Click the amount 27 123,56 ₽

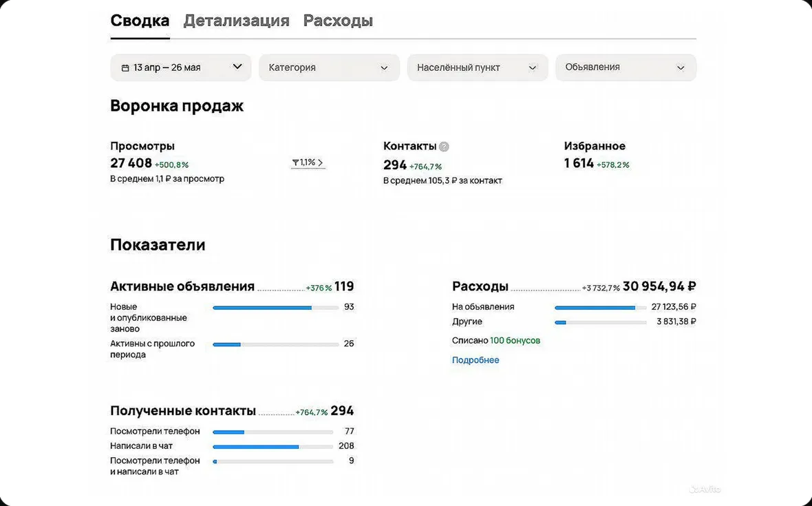click(674, 306)
